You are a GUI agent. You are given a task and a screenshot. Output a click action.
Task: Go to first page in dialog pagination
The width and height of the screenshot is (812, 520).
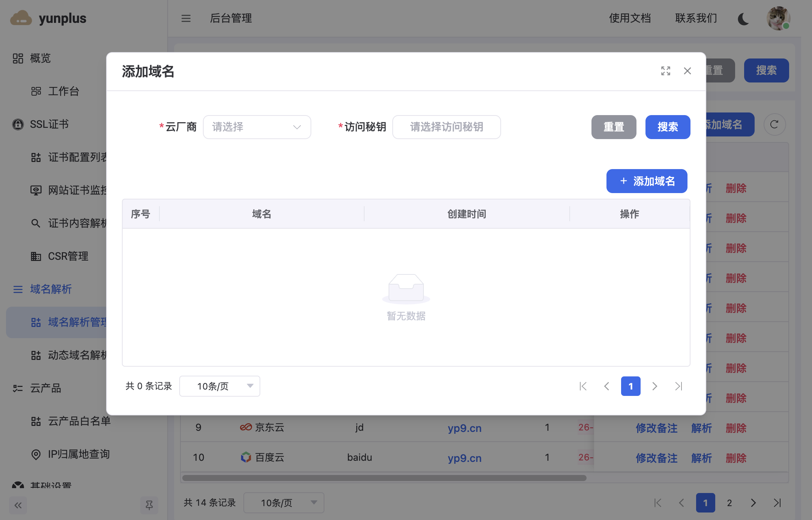(x=583, y=386)
